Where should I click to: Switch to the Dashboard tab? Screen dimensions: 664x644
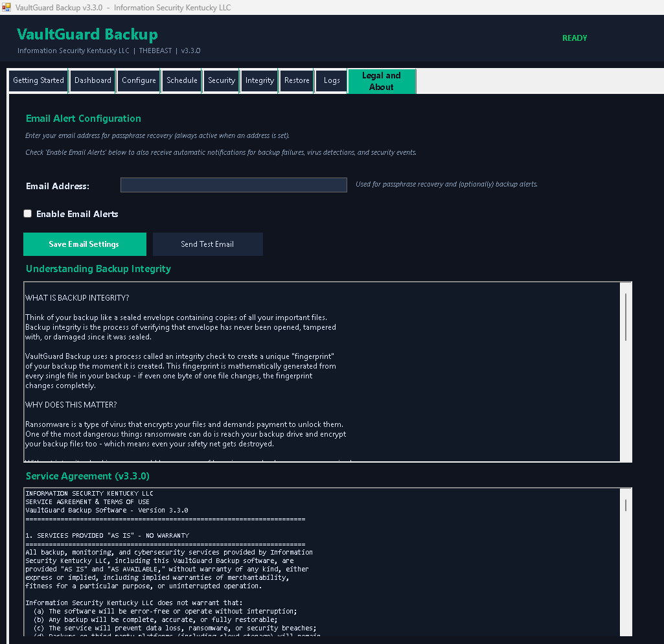[93, 80]
